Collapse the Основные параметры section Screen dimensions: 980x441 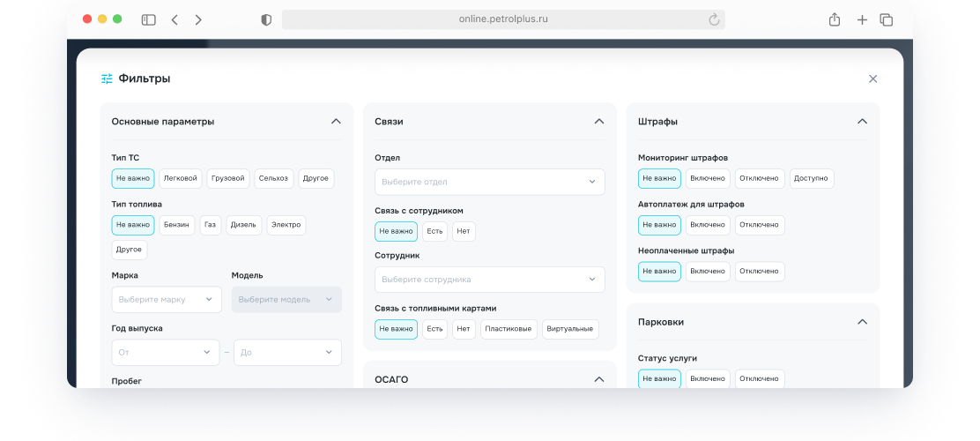[336, 122]
